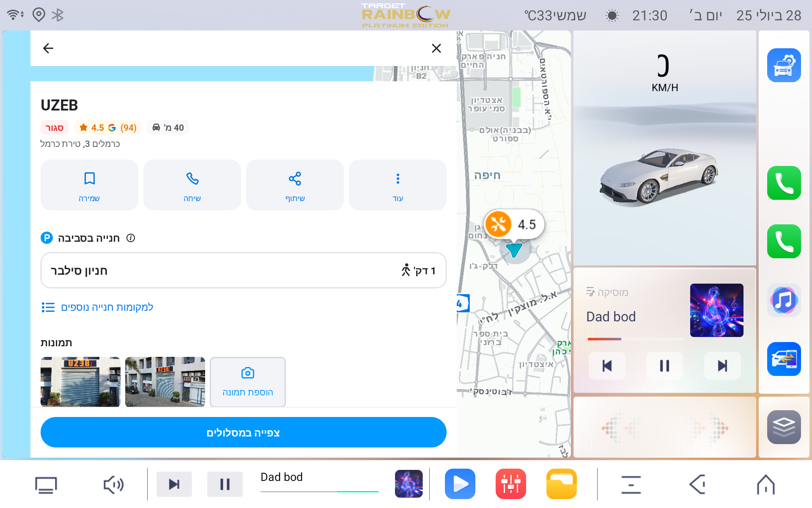This screenshot has height=508, width=812.
Task: Share the UZEB location
Action: pos(295,185)
